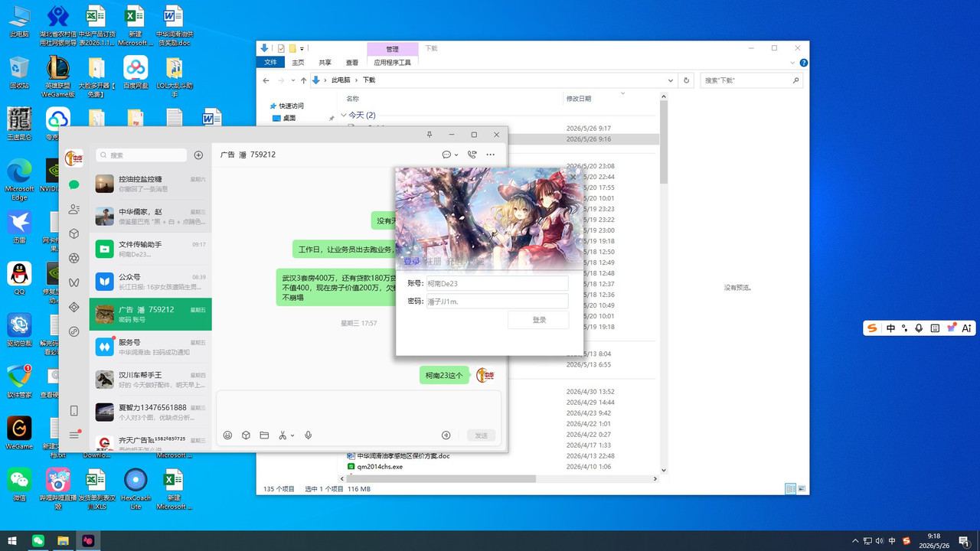Click the 账号 input field in login dialog
The image size is (980, 551).
point(497,283)
